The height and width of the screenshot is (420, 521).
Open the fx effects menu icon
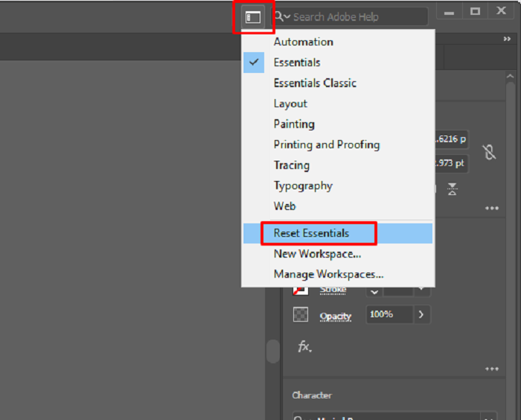[x=304, y=347]
